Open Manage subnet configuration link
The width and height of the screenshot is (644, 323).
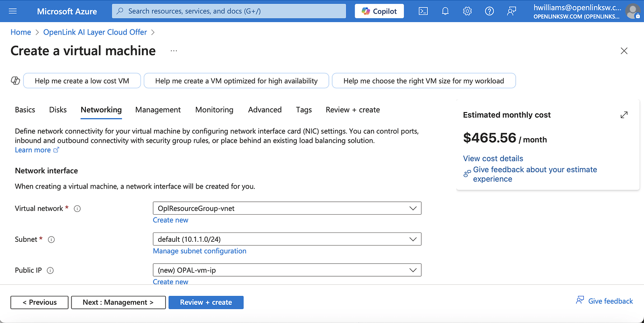click(200, 251)
